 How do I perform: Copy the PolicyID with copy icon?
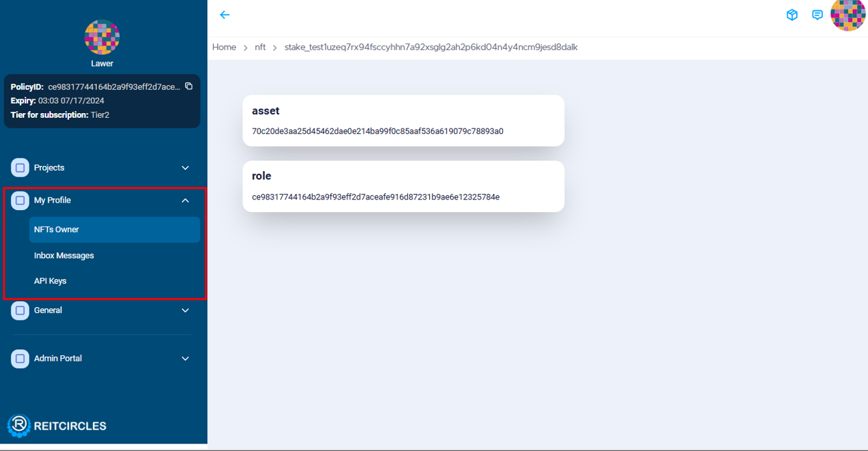click(189, 86)
